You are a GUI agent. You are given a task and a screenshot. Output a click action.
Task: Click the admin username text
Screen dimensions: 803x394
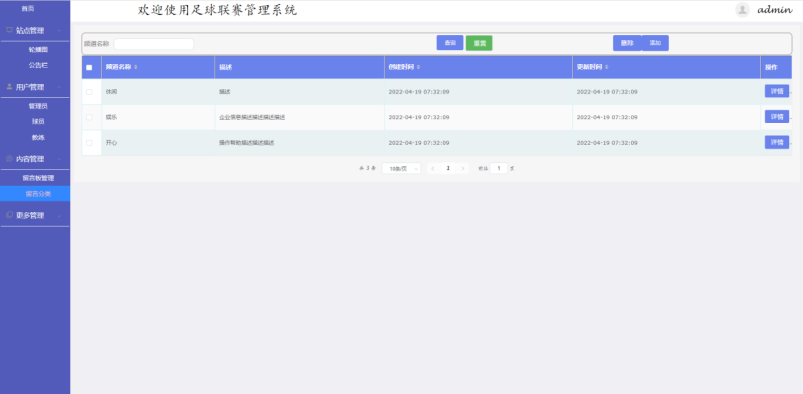(x=775, y=10)
